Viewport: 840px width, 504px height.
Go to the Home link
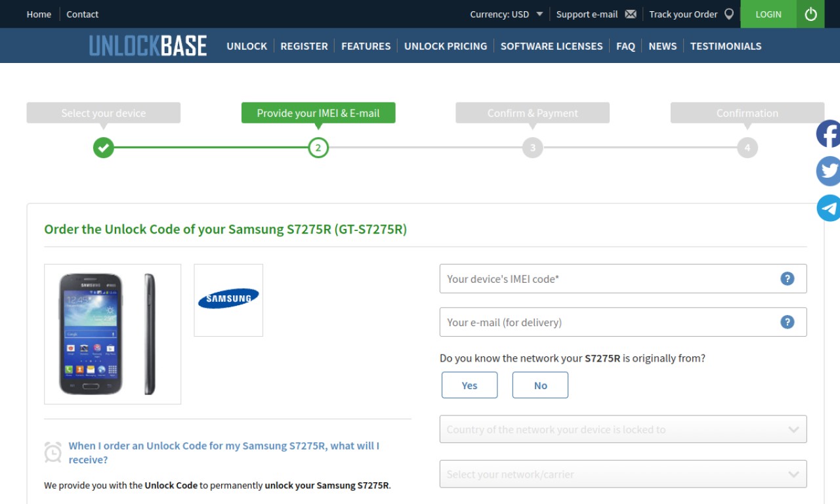[39, 14]
